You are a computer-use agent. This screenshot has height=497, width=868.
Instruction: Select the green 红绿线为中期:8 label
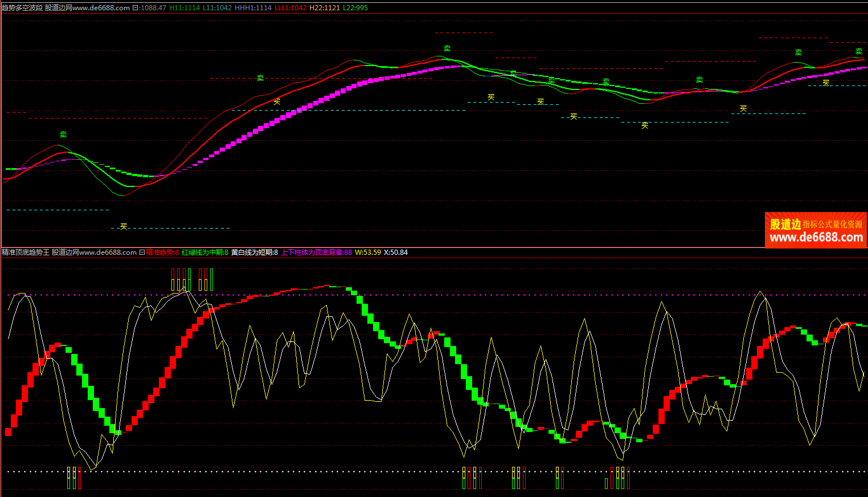coord(205,252)
